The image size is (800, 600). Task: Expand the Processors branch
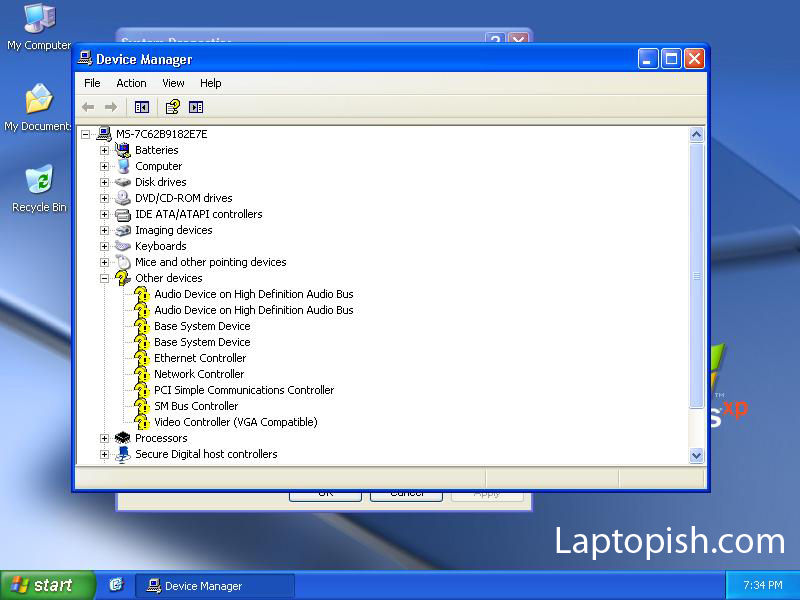coord(105,438)
